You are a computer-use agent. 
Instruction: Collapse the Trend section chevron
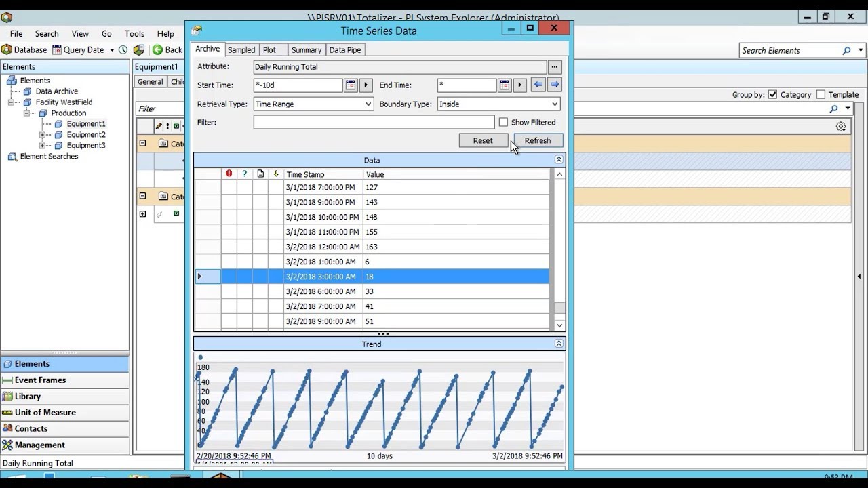click(x=559, y=344)
